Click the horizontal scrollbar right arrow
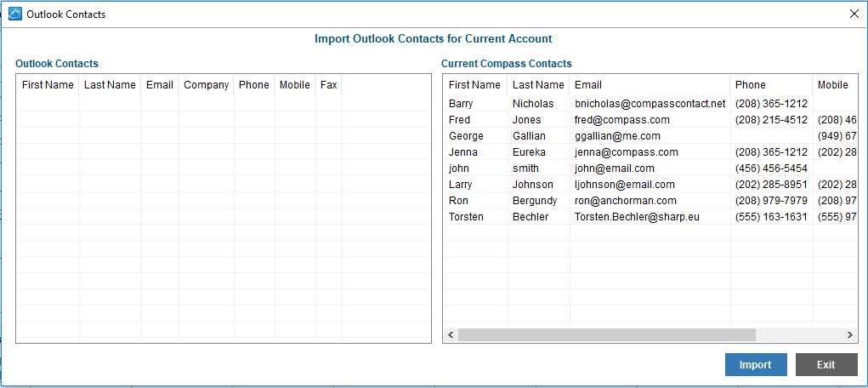The width and height of the screenshot is (868, 388). [850, 334]
